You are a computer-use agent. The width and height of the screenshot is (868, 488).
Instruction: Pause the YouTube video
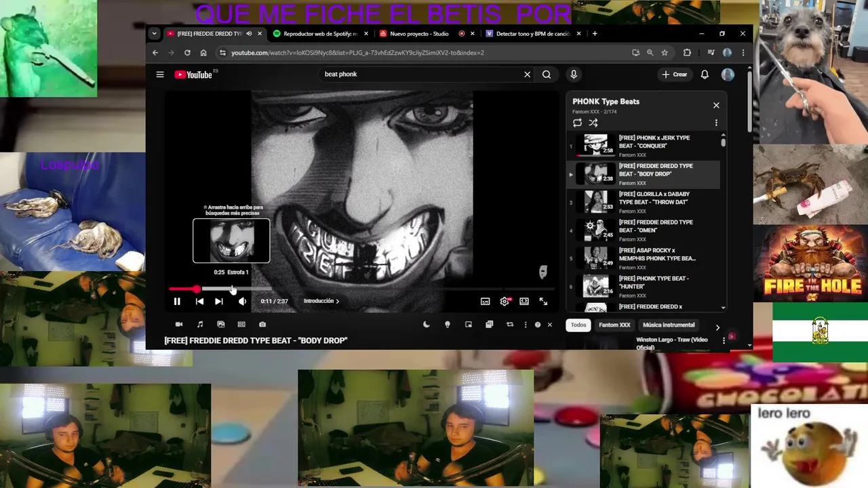click(177, 302)
